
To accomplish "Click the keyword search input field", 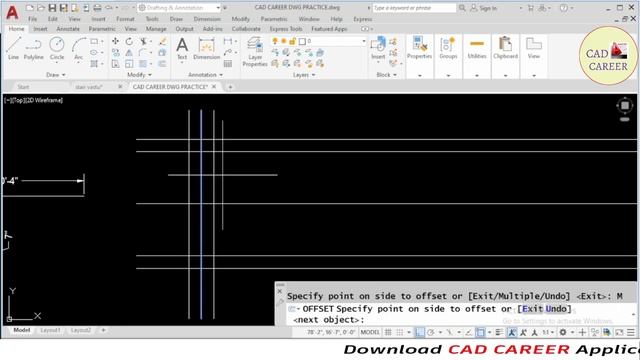I will (414, 8).
